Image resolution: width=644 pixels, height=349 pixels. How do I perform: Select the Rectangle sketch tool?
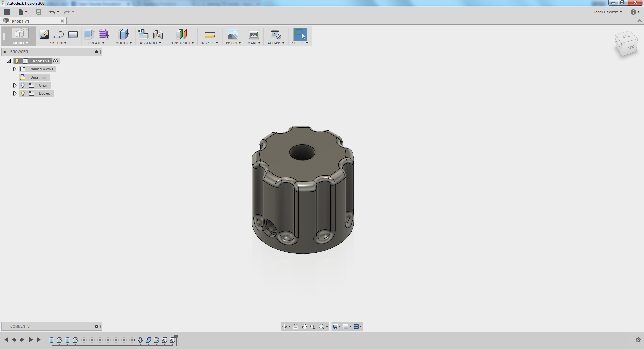pos(73,34)
